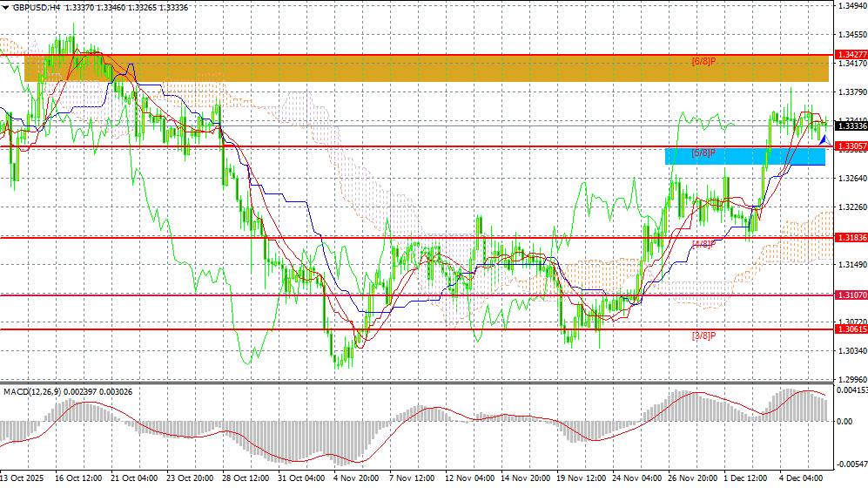Click the orange resistance zone rectangle
868x488 pixels.
click(x=427, y=69)
